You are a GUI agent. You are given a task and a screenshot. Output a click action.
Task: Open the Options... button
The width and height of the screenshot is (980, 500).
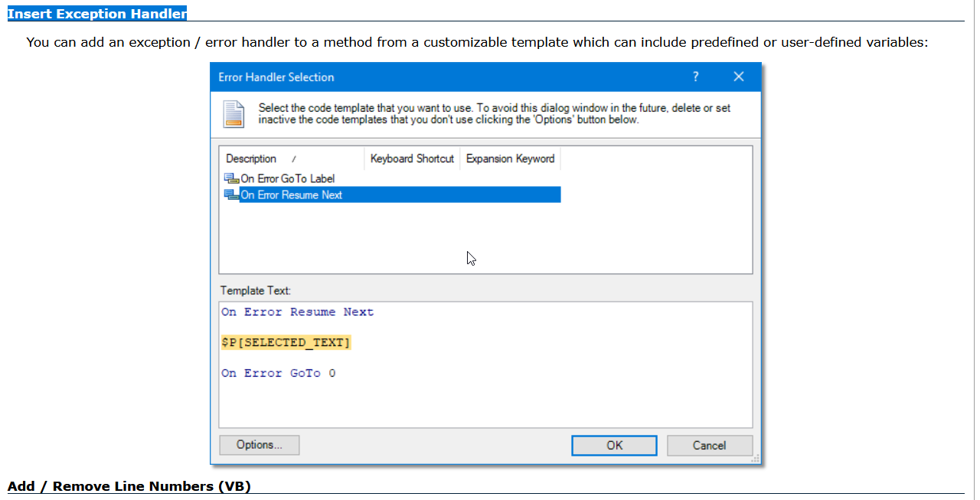coord(259,445)
